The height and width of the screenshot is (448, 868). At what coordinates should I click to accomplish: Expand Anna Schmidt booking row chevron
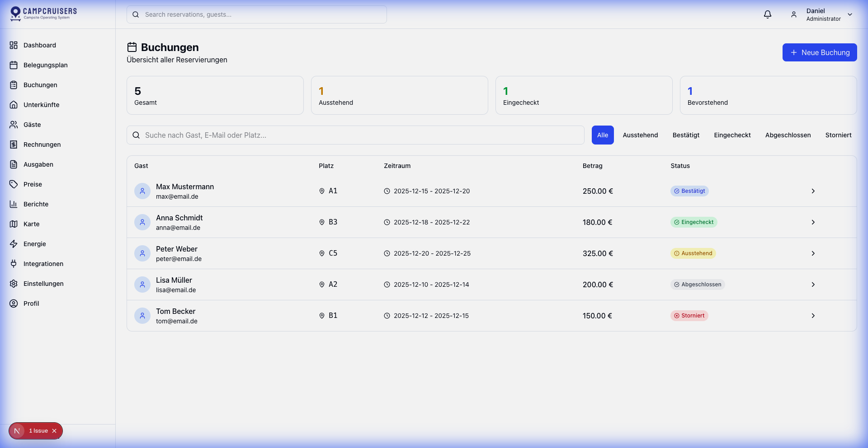coord(813,222)
